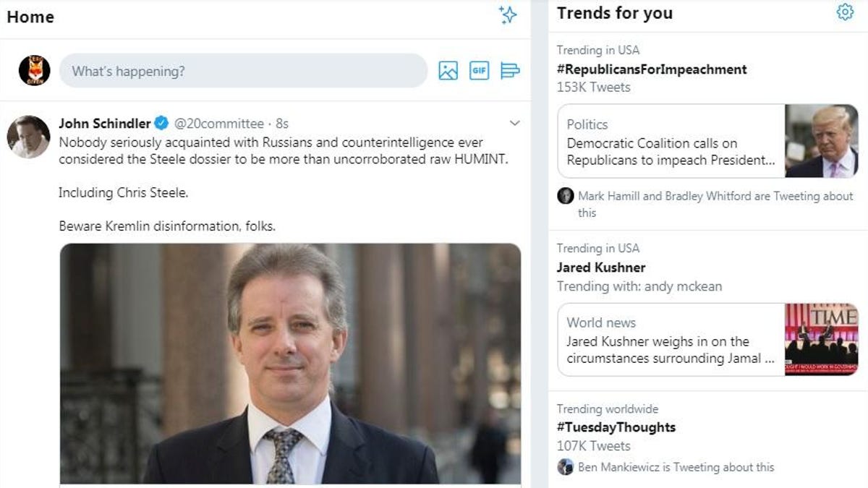868x488 pixels.
Task: Type in the What's happening box
Action: [x=242, y=71]
